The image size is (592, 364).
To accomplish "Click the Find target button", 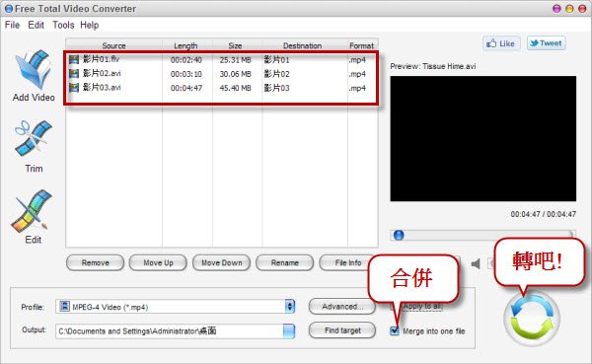I will (342, 330).
